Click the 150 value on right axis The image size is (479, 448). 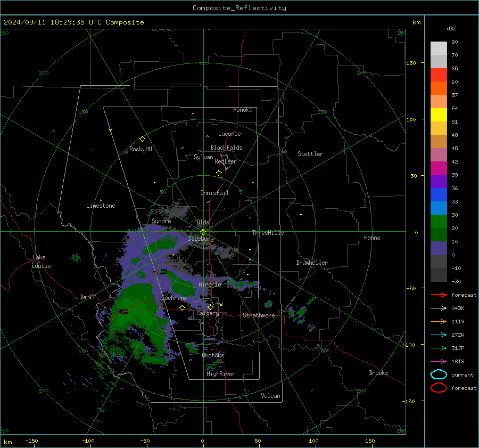point(411,63)
